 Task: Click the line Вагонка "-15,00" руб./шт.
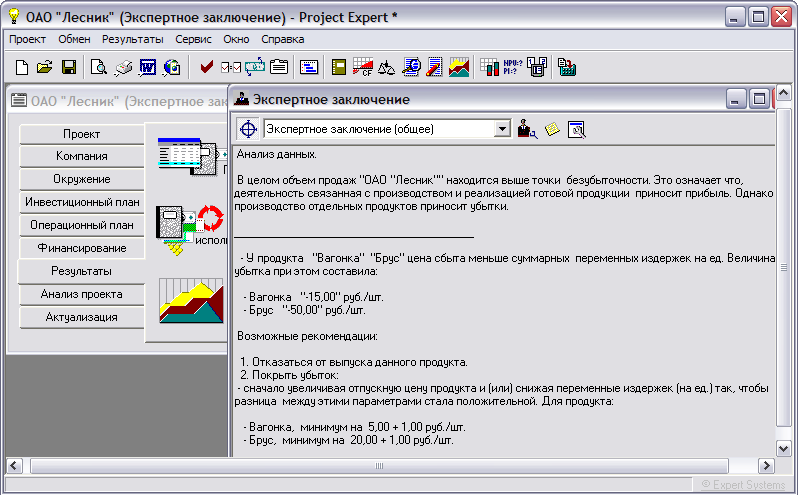(x=313, y=297)
